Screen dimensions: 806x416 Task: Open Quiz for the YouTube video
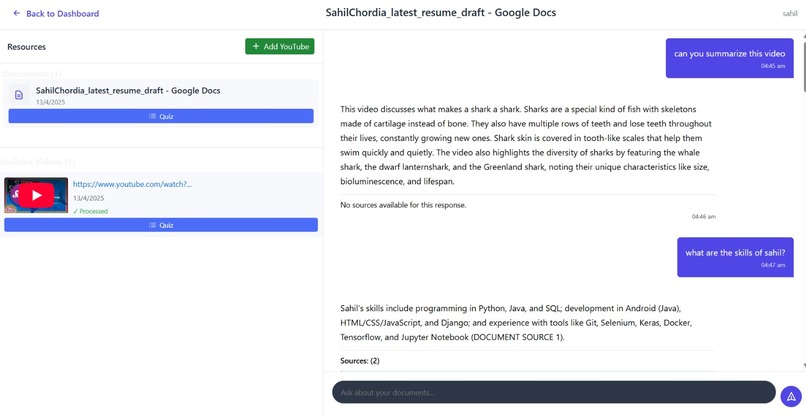click(161, 225)
